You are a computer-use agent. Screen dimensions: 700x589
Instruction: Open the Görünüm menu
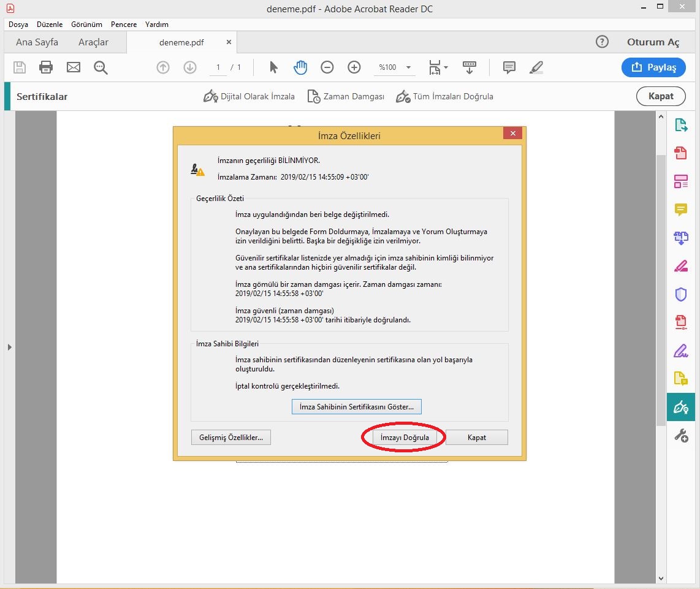click(86, 25)
